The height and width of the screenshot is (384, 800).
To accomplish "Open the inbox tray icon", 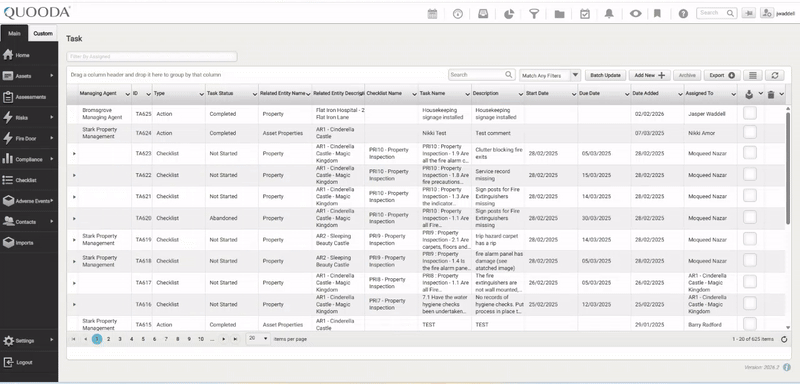I will click(x=483, y=14).
